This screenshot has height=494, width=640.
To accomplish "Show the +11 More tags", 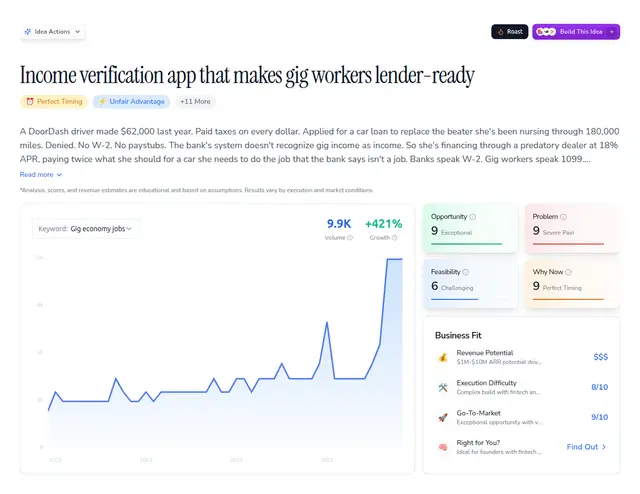I will click(x=195, y=101).
